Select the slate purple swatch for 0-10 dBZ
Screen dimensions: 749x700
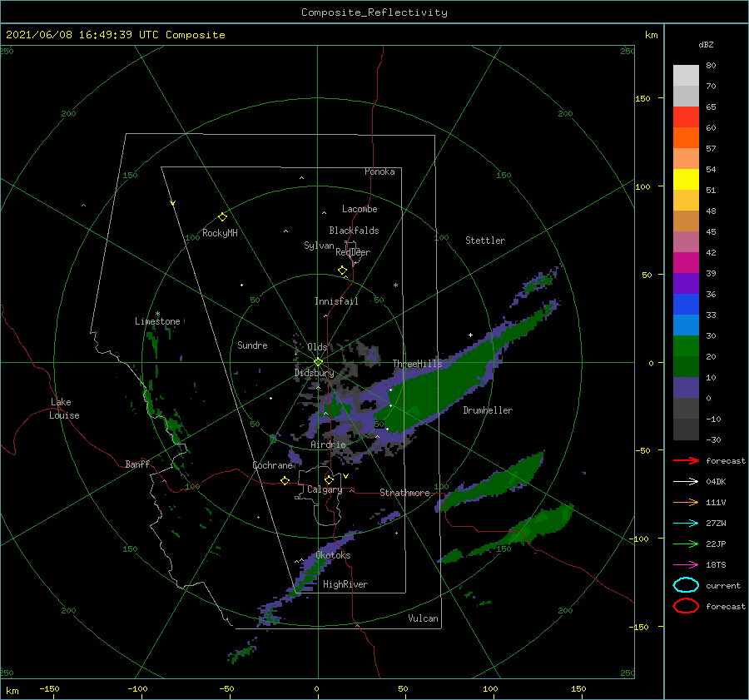[x=686, y=387]
